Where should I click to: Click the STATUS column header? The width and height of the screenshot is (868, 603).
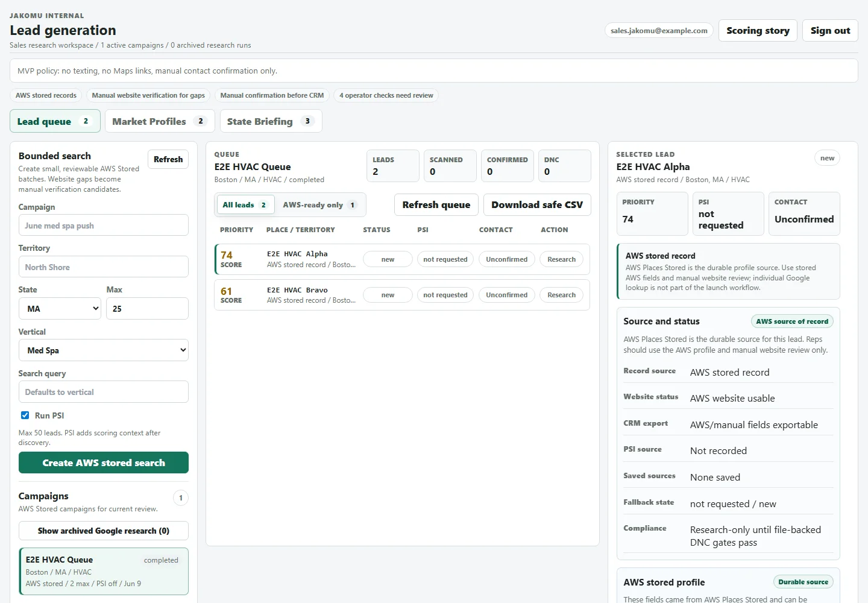point(377,230)
